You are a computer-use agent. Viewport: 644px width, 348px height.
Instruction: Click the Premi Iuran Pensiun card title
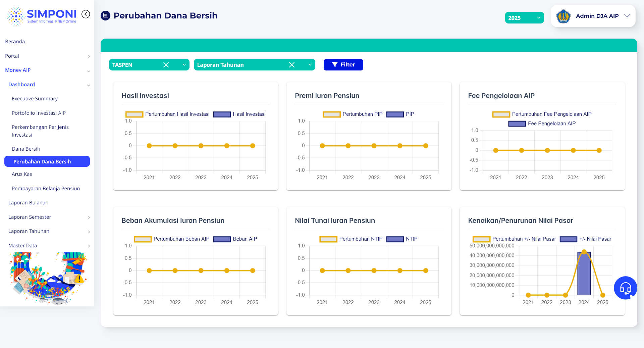coord(327,96)
